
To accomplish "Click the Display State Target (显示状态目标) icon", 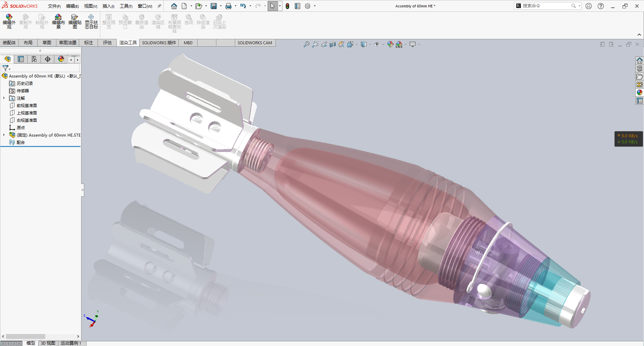I will (x=91, y=21).
